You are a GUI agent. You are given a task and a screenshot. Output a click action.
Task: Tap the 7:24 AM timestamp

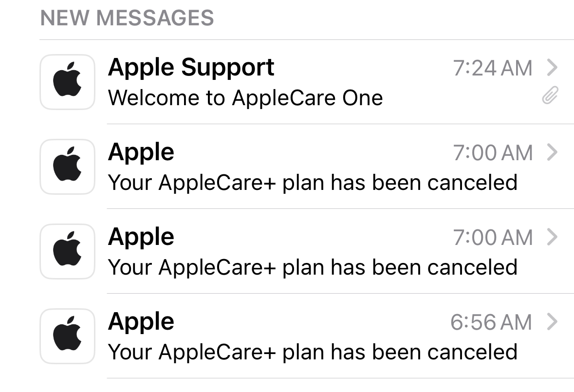pyautogui.click(x=493, y=68)
